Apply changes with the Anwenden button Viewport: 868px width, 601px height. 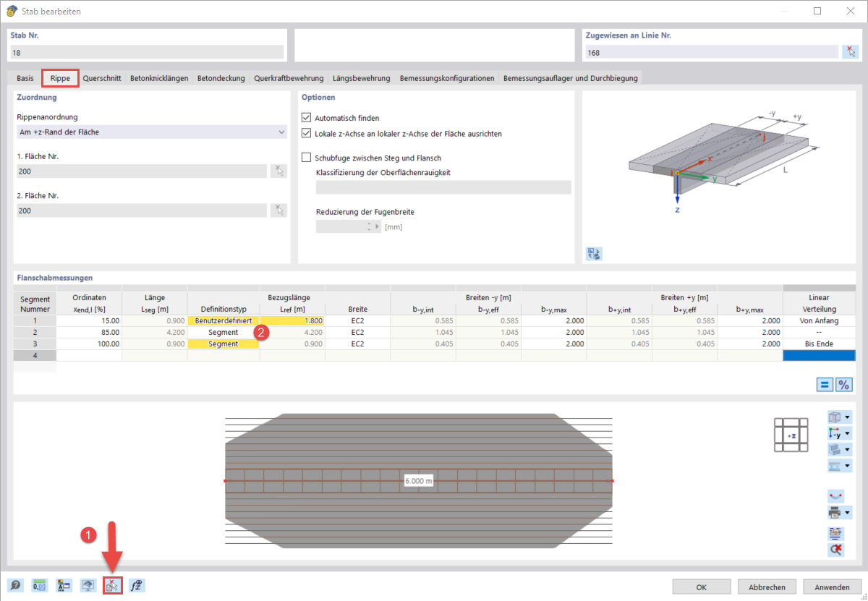[832, 587]
